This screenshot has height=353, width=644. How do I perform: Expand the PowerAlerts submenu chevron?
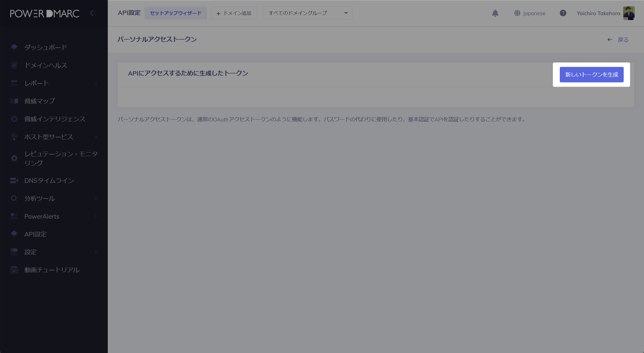pyautogui.click(x=96, y=216)
